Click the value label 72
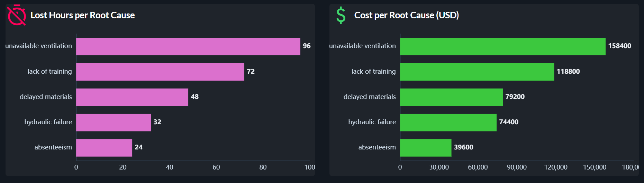This screenshot has width=644, height=183. (x=251, y=71)
